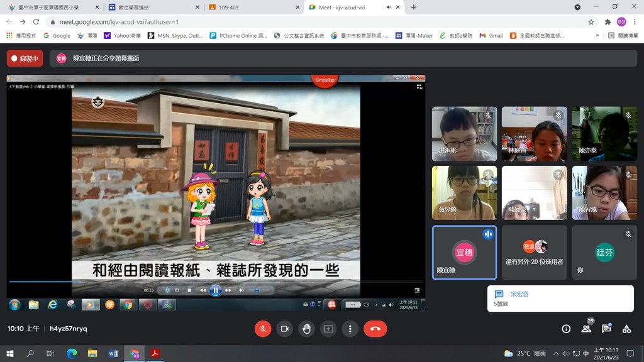Viewport: 644px width, 362px height.
Task: Open the 還有另外 20 位使用者 tile
Action: pos(535,253)
